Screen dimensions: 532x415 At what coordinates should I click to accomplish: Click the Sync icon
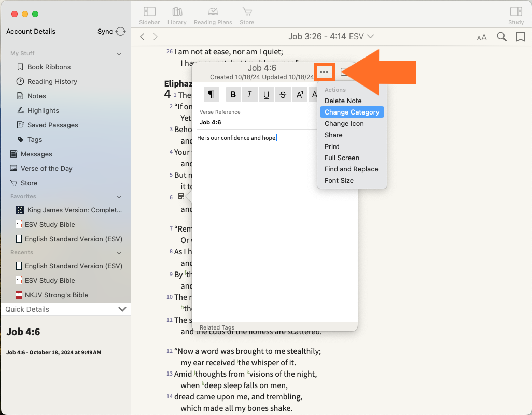(x=120, y=32)
